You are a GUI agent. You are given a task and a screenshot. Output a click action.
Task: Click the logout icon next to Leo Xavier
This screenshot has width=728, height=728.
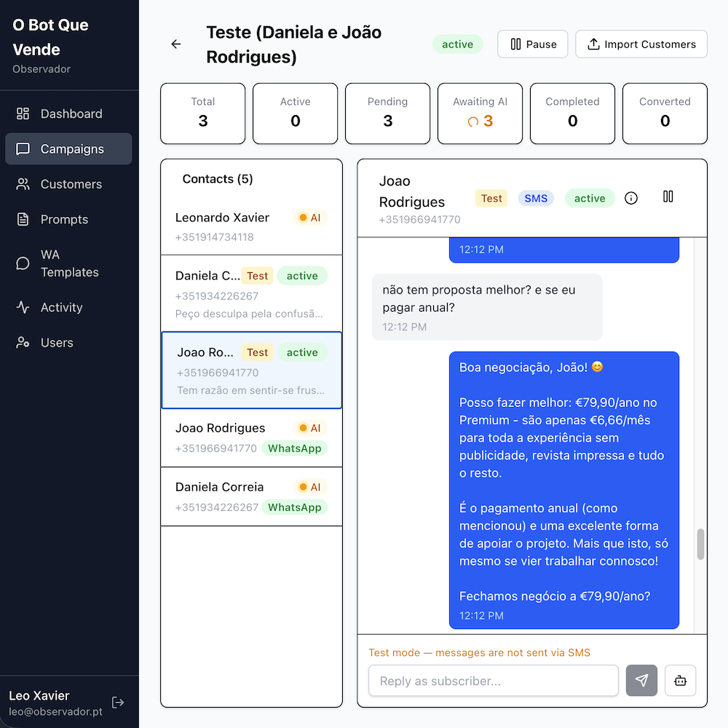pyautogui.click(x=118, y=703)
